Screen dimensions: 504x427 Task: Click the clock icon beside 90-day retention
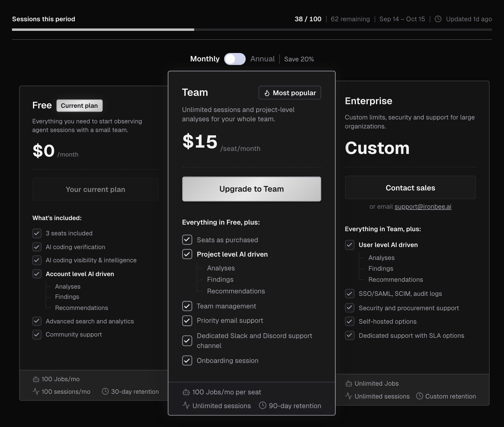pos(262,405)
